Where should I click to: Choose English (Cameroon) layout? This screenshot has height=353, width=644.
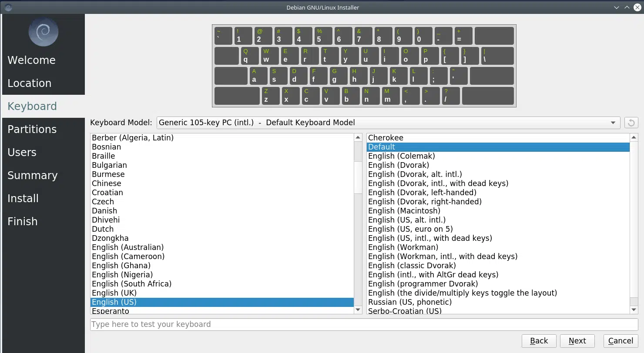(222, 256)
